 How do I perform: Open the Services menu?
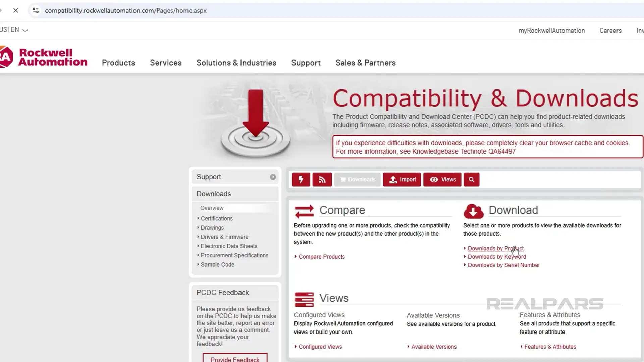pyautogui.click(x=166, y=63)
